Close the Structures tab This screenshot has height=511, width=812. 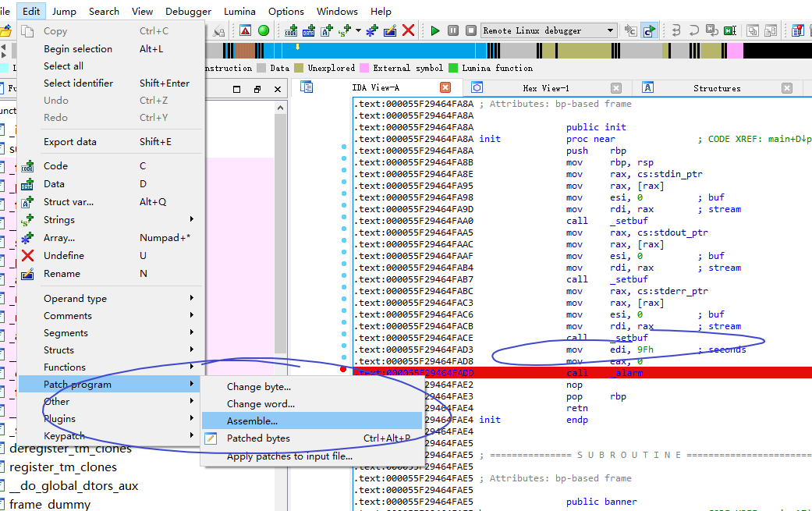coord(787,88)
